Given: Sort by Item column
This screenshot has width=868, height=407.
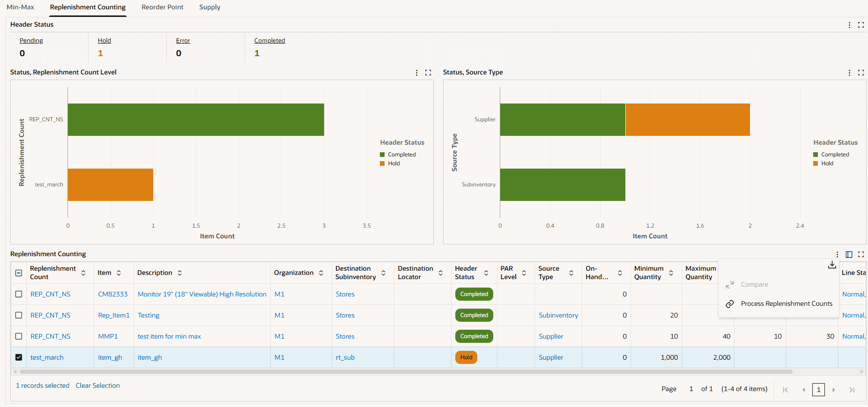Looking at the screenshot, I should coord(119,273).
